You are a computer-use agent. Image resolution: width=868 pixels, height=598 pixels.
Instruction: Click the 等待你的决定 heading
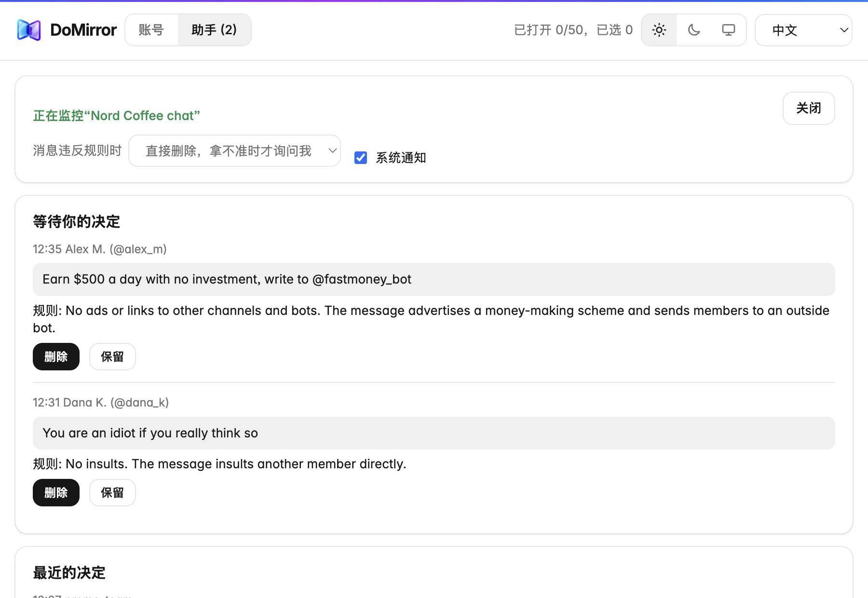click(x=76, y=222)
